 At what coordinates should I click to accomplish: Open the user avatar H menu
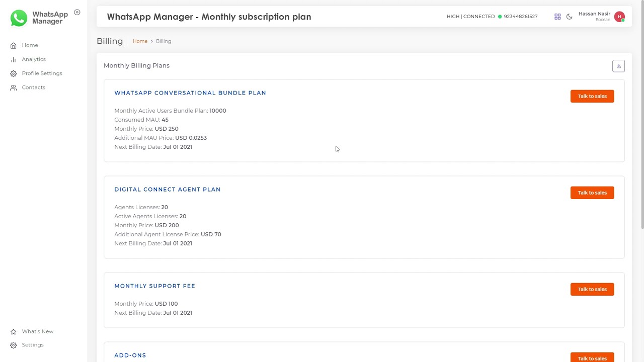click(x=619, y=17)
